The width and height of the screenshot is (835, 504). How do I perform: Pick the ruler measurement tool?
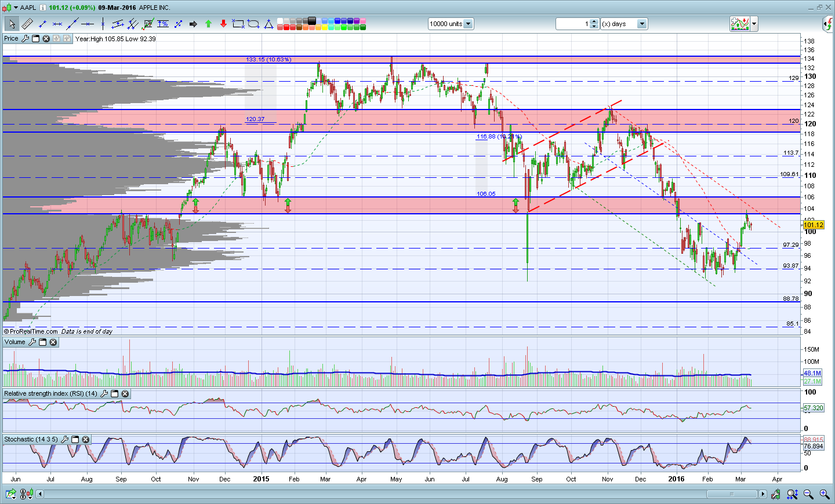coord(27,24)
